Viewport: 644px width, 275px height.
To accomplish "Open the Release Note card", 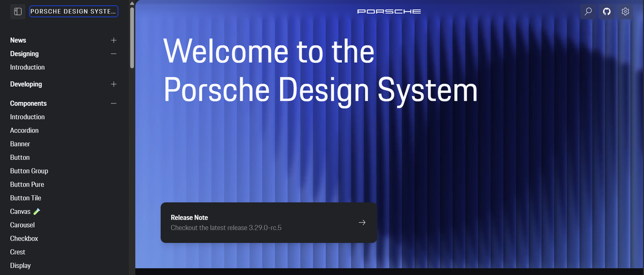I will pos(269,222).
